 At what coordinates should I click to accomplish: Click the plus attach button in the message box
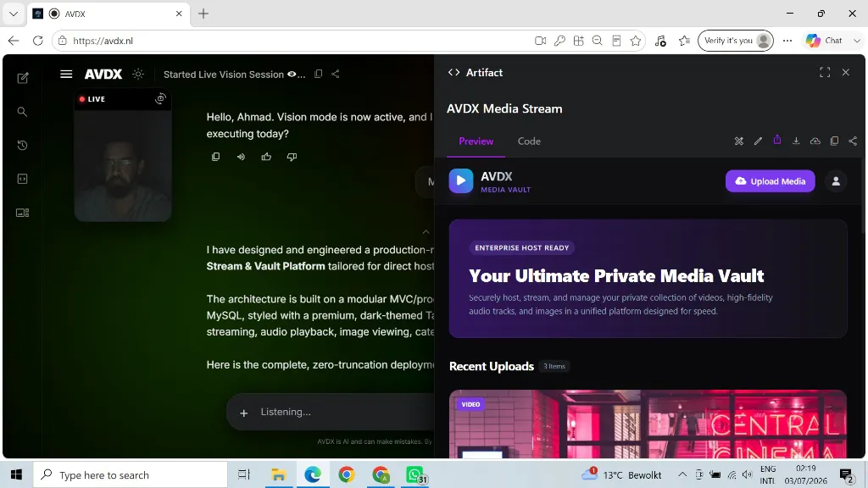tap(243, 413)
